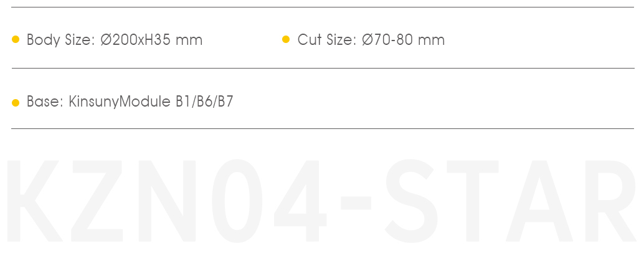The image size is (644, 258).
Task: Click the hyphen in KZN04-STAR watermark
Action: 356,203
